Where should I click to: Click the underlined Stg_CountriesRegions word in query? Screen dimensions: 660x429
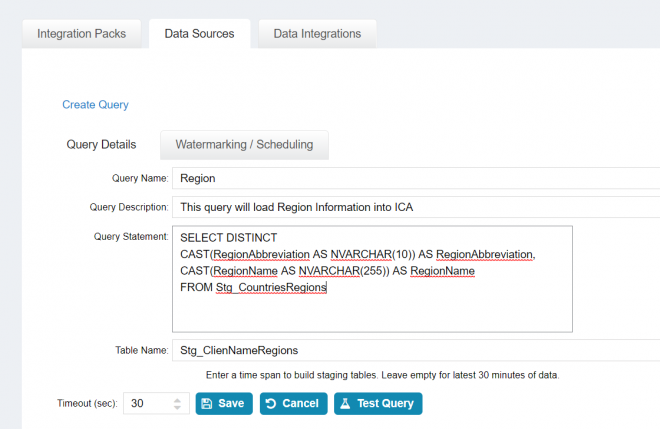point(271,288)
